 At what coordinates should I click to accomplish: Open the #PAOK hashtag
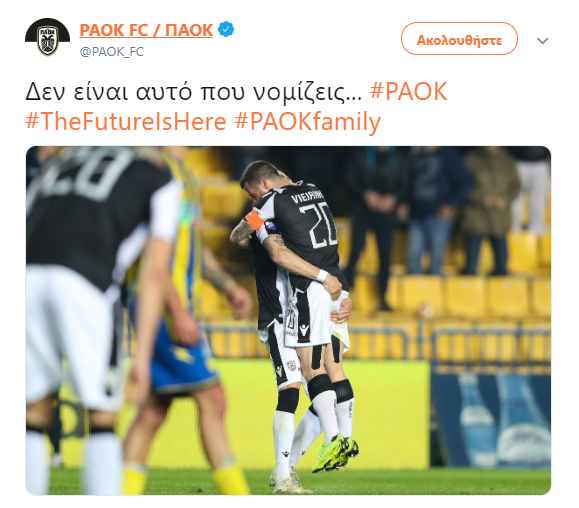408,91
